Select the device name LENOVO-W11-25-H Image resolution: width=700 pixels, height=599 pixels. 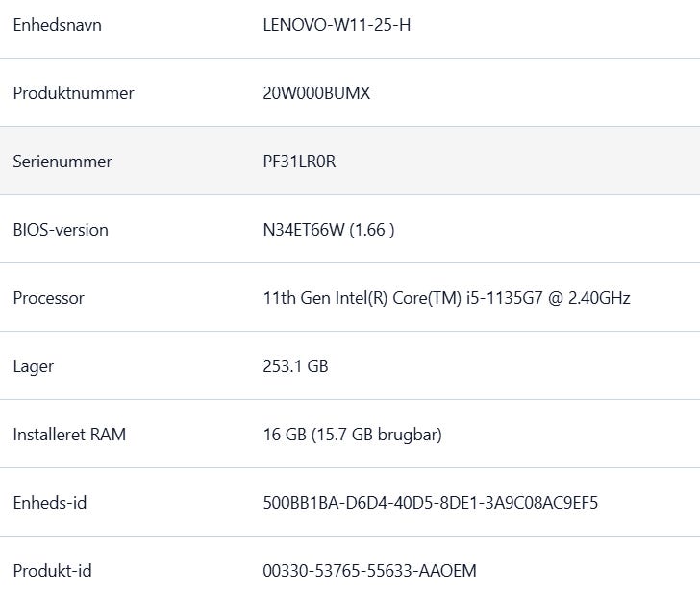pos(337,25)
